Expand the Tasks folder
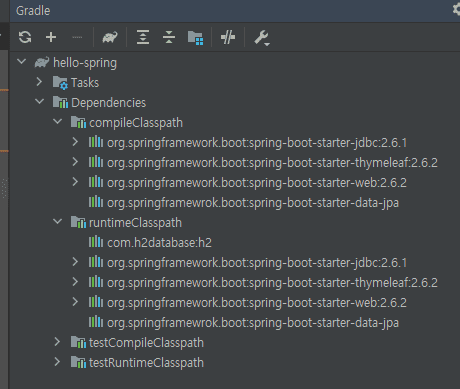The height and width of the screenshot is (389, 460). tap(39, 82)
